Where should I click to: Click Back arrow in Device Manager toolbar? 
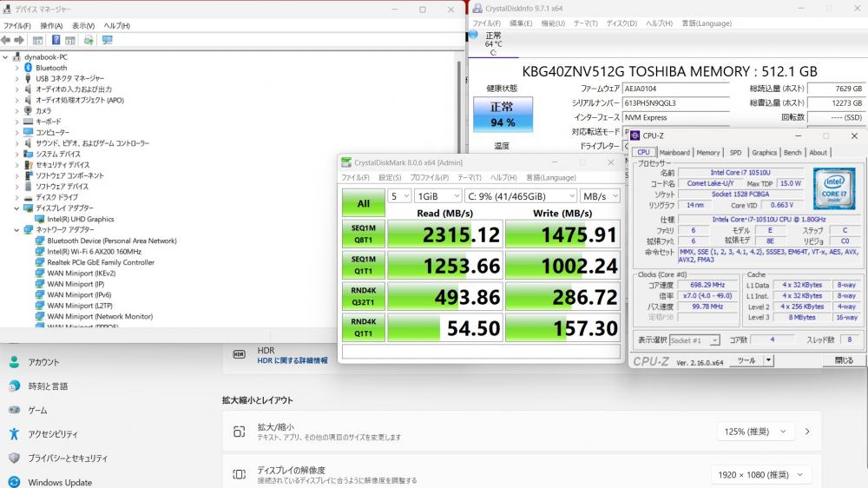(6, 40)
